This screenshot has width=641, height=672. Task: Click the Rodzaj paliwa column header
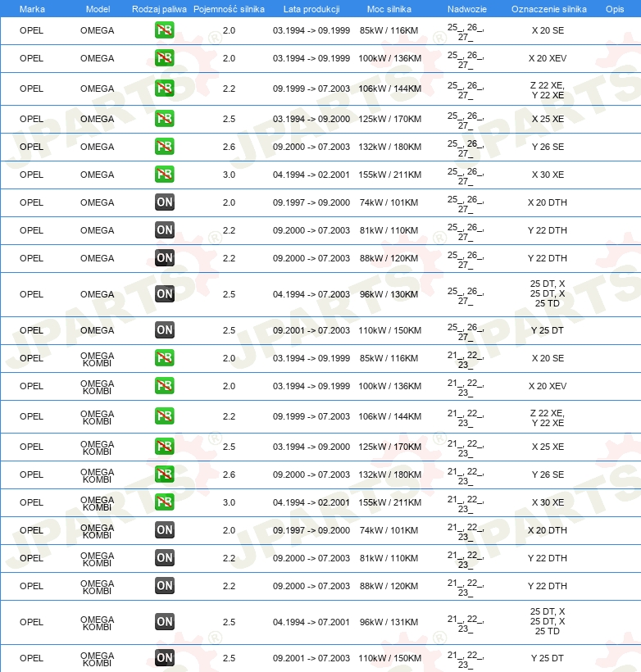159,9
